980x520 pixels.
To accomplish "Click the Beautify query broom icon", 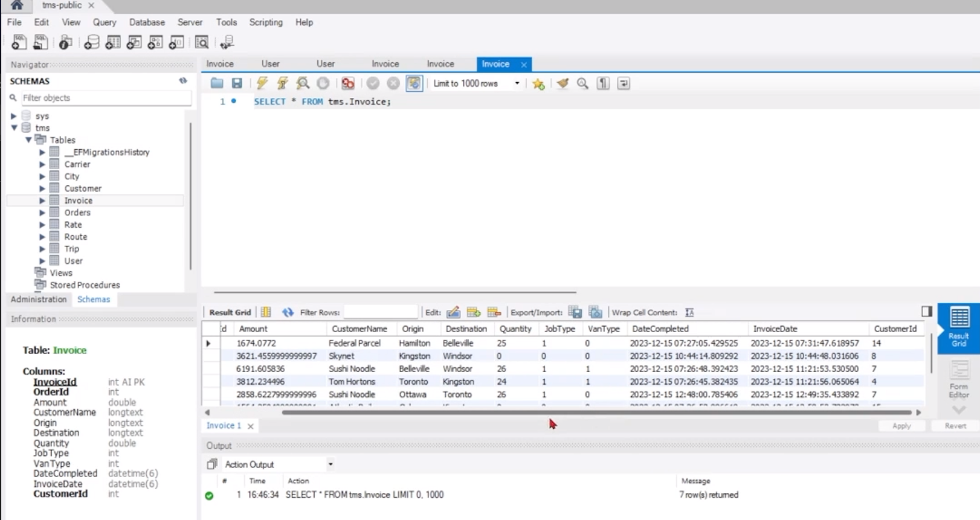I will click(563, 83).
